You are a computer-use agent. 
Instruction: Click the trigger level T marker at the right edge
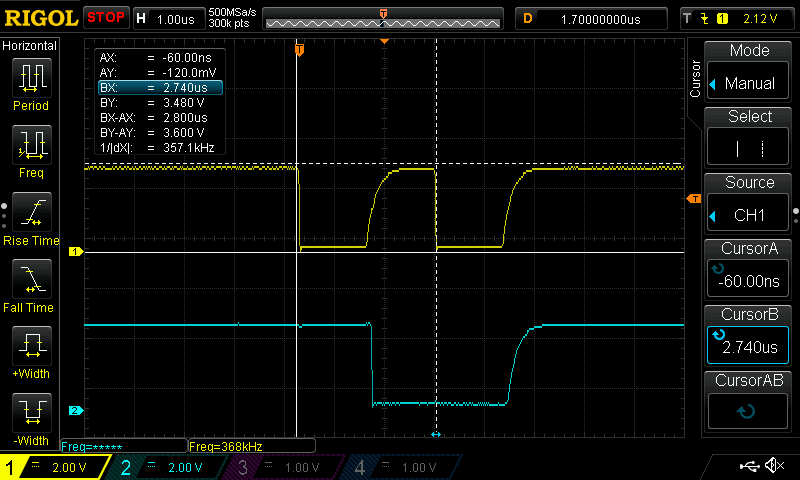point(694,198)
